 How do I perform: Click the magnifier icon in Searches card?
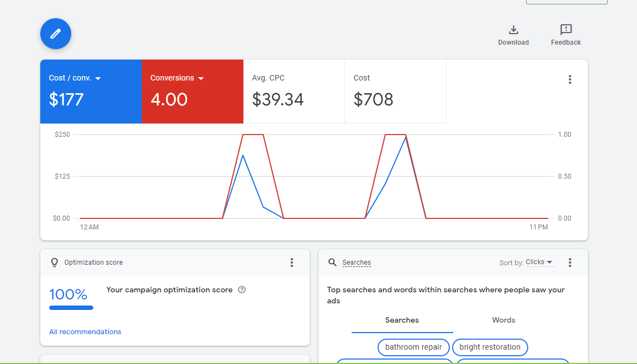tap(332, 263)
